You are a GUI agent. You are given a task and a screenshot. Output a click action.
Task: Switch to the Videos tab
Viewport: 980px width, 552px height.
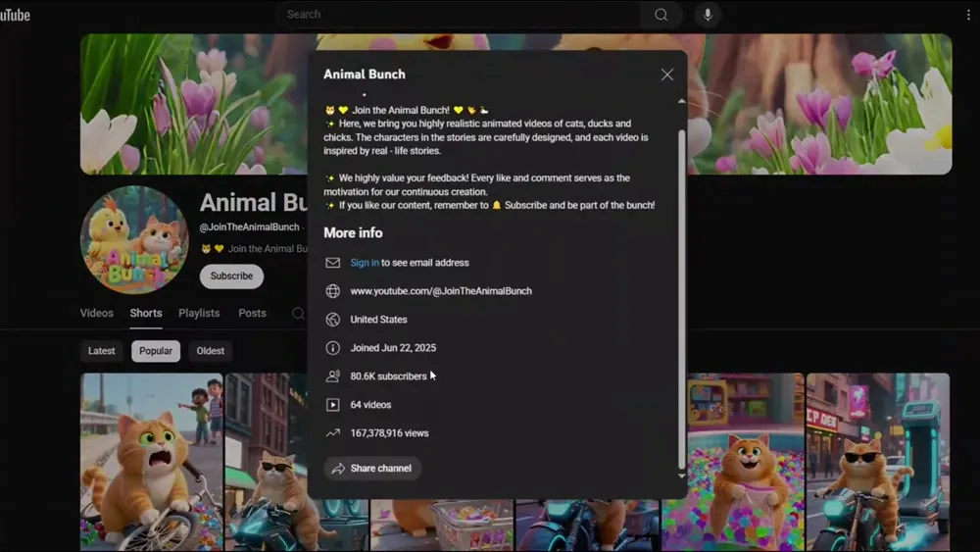click(97, 314)
